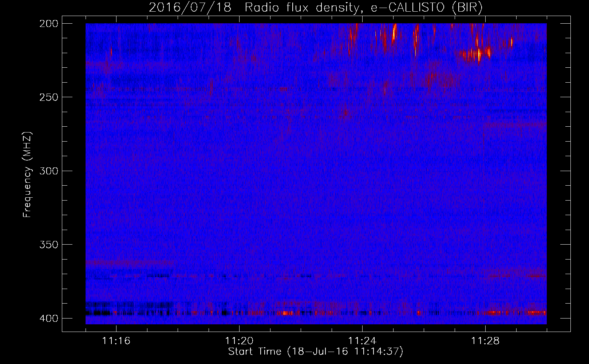Click the 'Frequency (MHZ)' axis label
589x364 pixels.
coord(27,174)
